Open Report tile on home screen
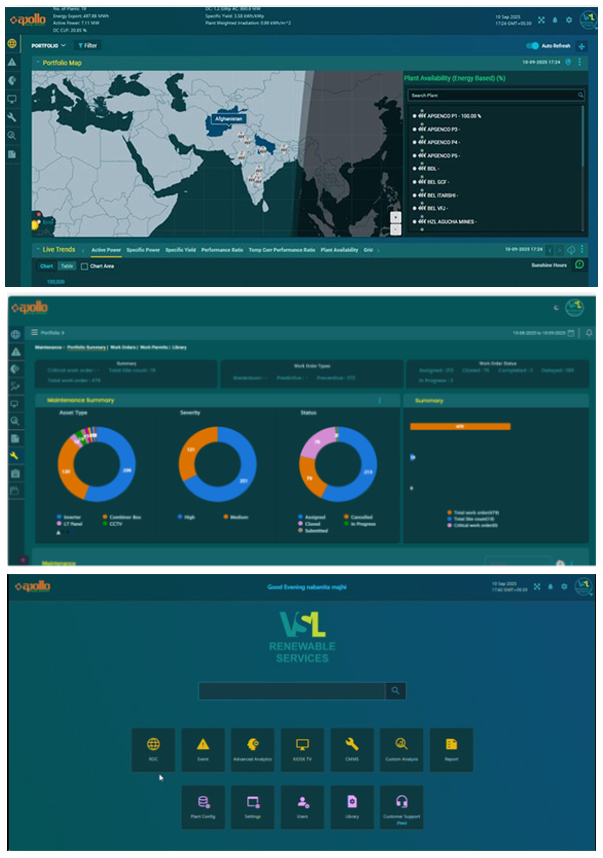The width and height of the screenshot is (603, 858). (451, 750)
